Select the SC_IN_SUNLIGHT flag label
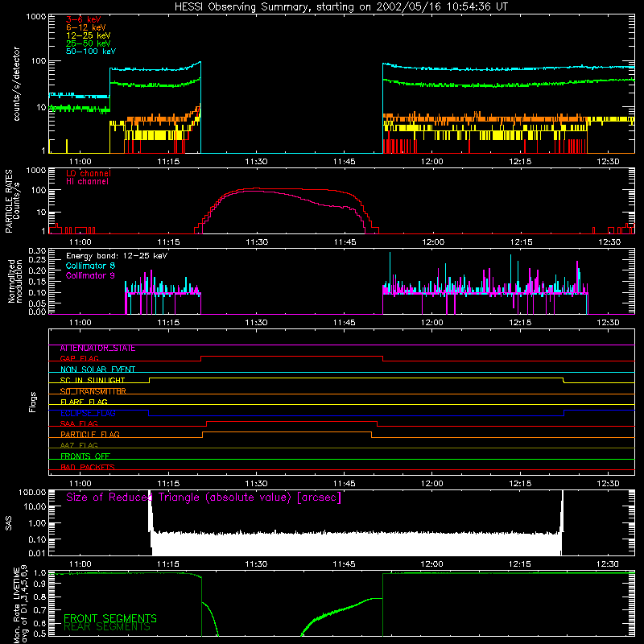The image size is (644, 644). [93, 380]
